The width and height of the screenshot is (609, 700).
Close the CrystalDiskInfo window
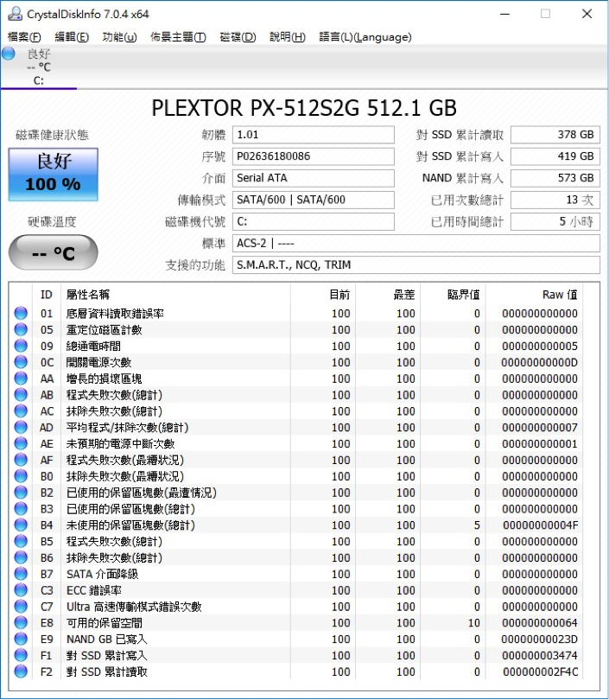(x=587, y=14)
